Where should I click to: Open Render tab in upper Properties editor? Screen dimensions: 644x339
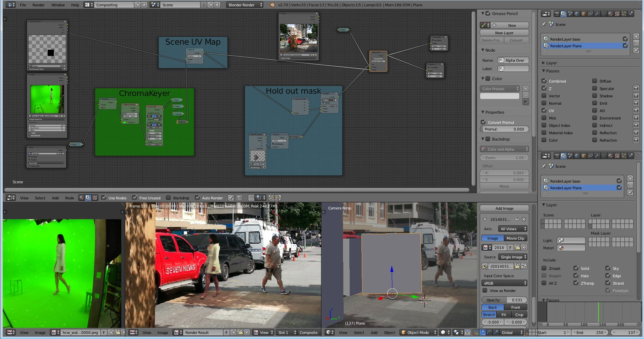coord(557,14)
